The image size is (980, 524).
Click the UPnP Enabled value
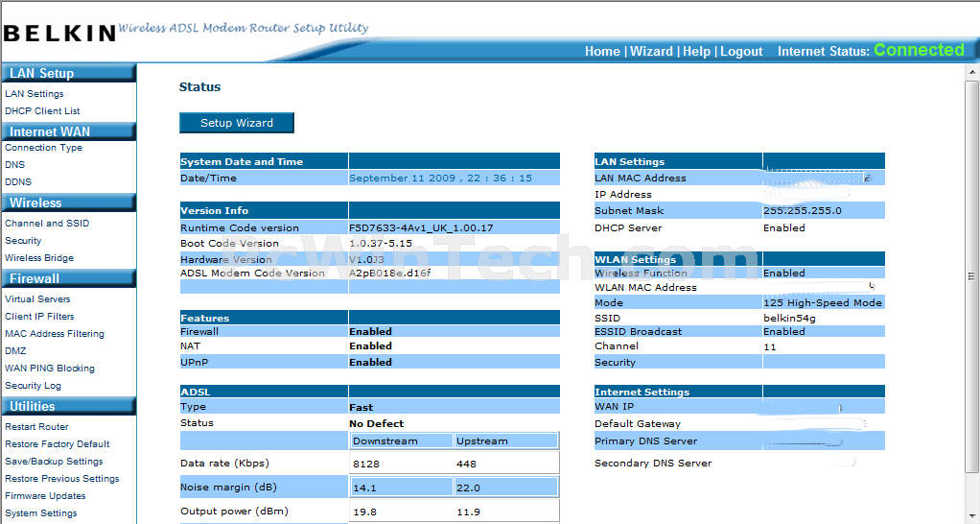coord(371,363)
